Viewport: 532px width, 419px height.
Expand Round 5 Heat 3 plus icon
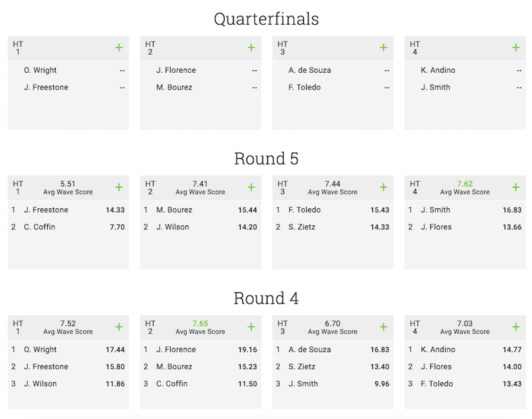384,187
